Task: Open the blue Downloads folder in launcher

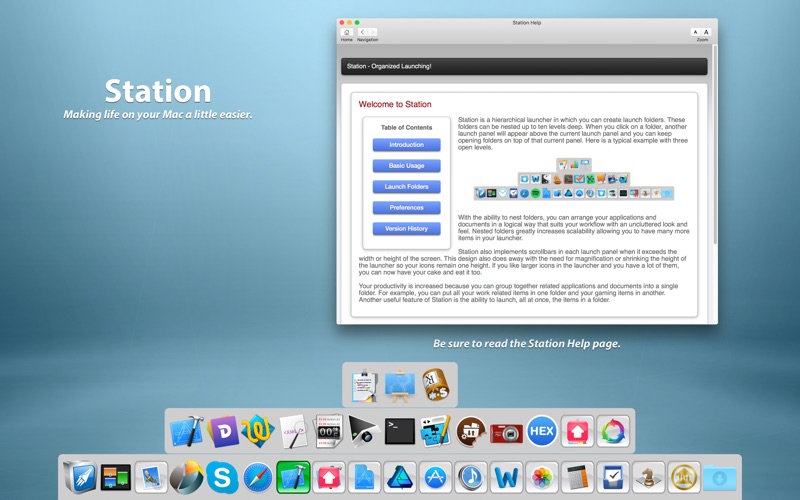Action: point(719,478)
